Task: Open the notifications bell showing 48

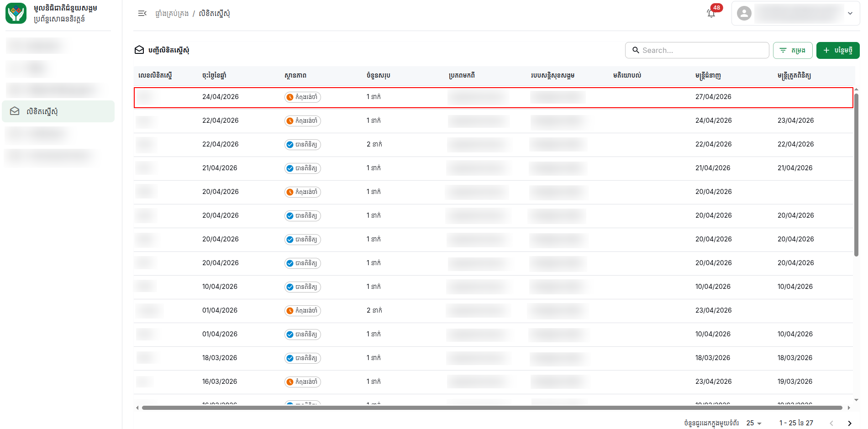Action: point(711,13)
